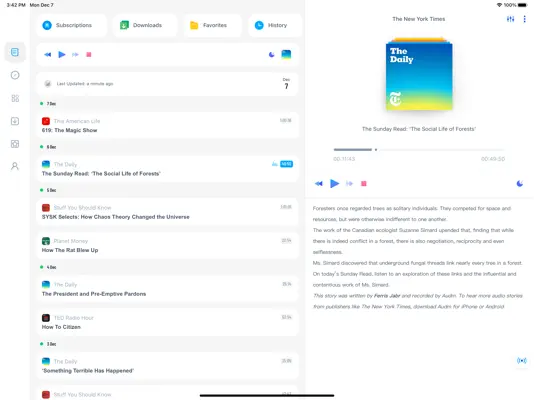Skip forward in the main player controls
The height and width of the screenshot is (400, 534).
[349, 183]
